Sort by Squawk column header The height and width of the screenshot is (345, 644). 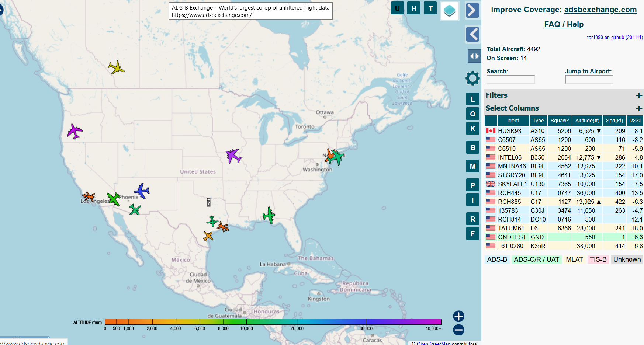point(560,121)
